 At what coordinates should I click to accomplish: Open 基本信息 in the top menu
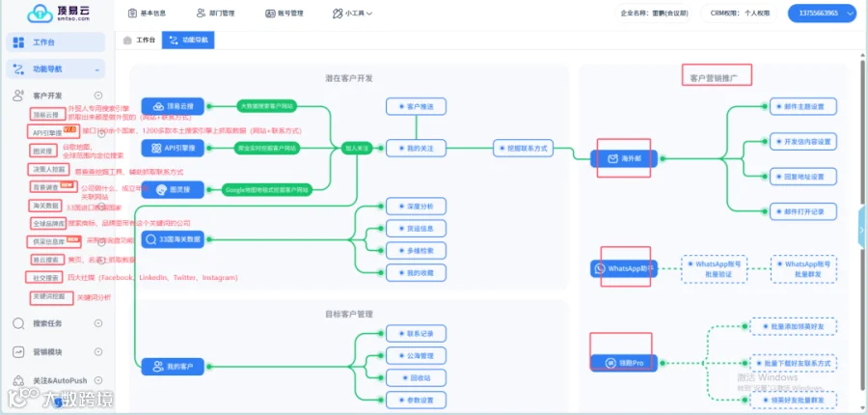[147, 14]
